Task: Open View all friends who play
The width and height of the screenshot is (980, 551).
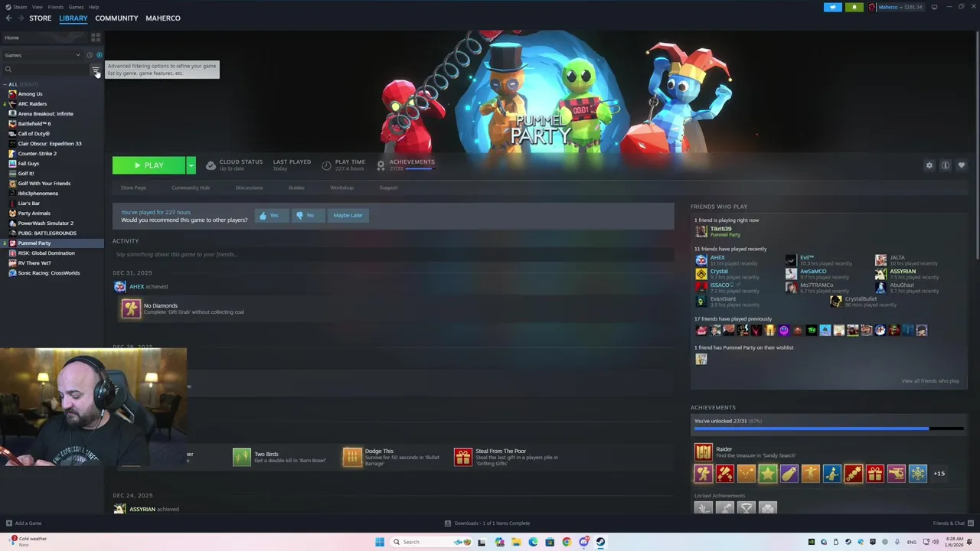Action: coord(930,381)
